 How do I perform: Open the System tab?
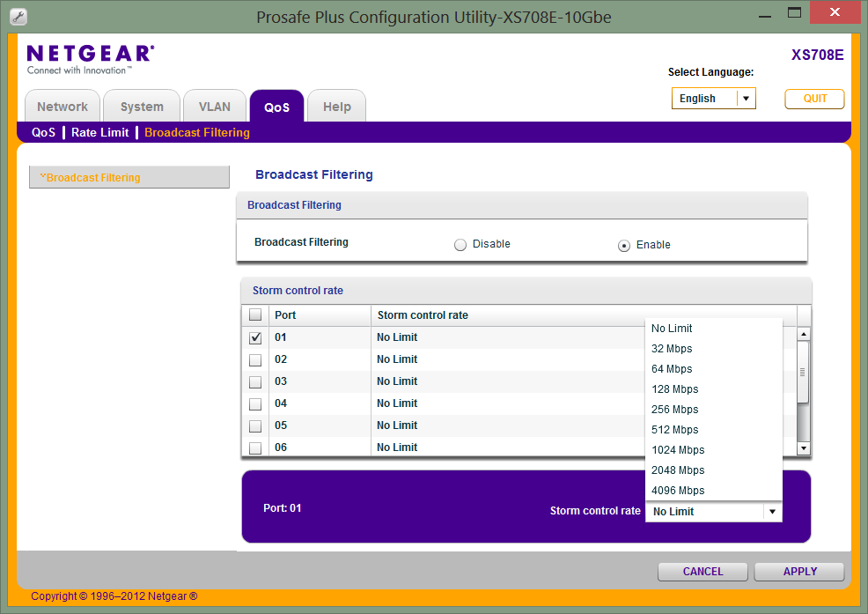[x=142, y=106]
